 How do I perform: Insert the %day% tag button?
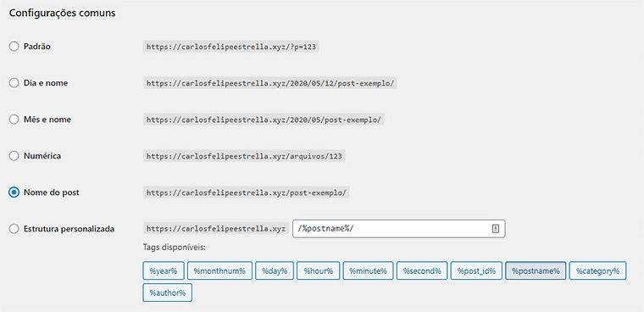pyautogui.click(x=275, y=271)
